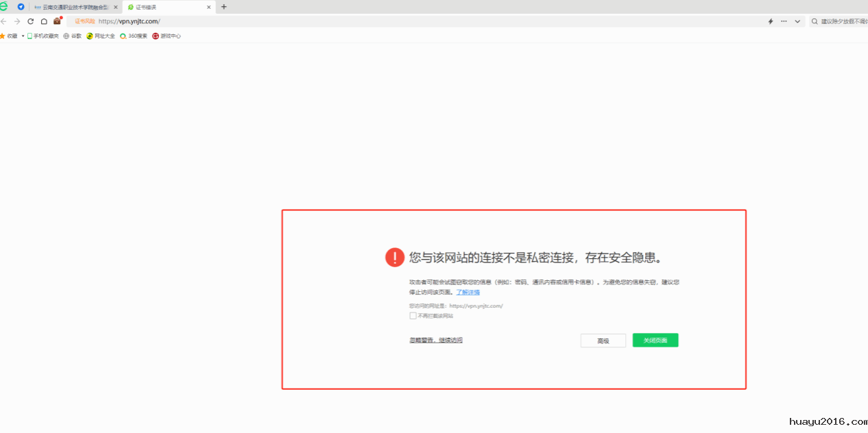
Task: Select the 证书错误 tab
Action: pos(165,7)
